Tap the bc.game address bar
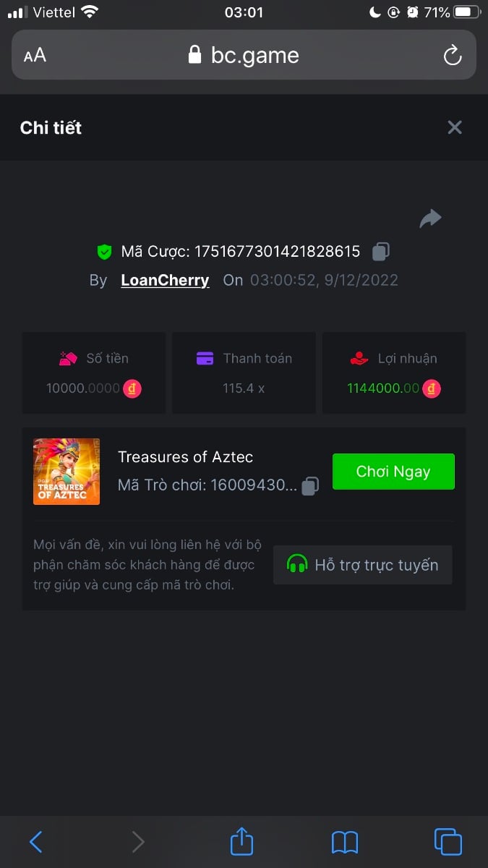Screen dimensions: 488x868 pos(244,55)
